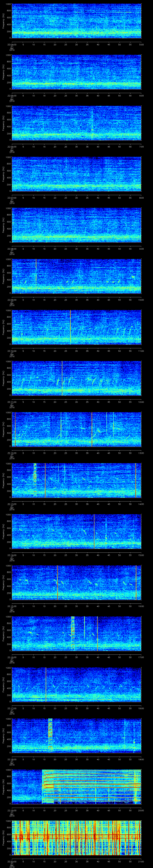This screenshot has height=868, width=153.
Task: Click the '21:00' end time label
Action: click(141, 861)
